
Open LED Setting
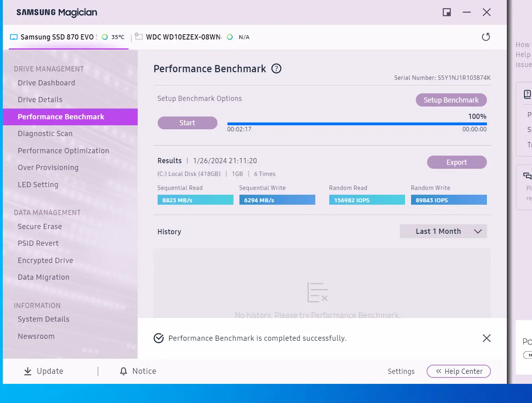[x=38, y=185]
